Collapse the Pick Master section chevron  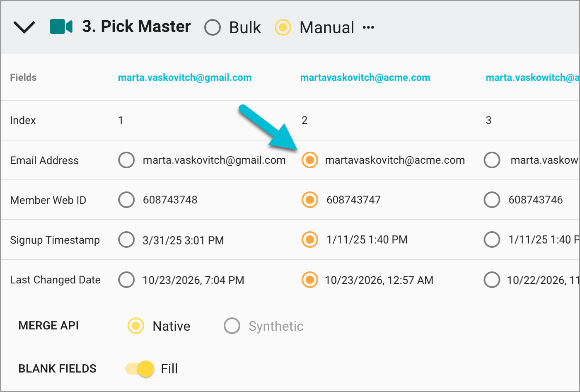pyautogui.click(x=24, y=27)
